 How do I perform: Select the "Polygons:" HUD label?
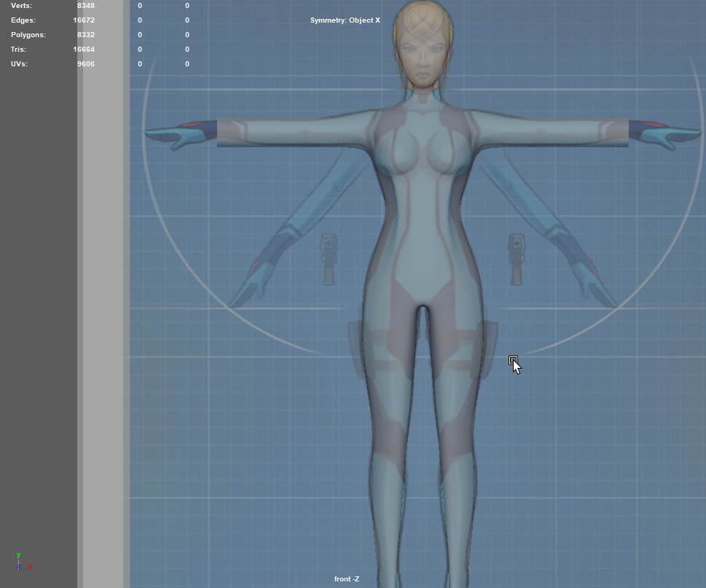coord(28,35)
